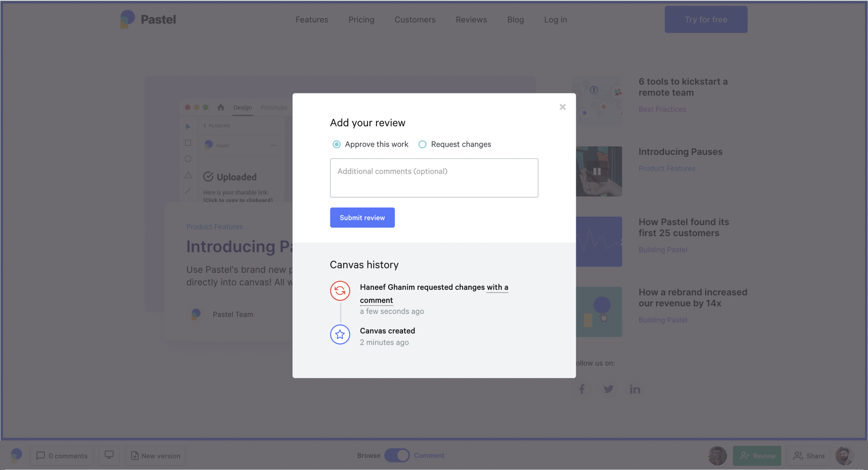The image size is (868, 470).
Task: Click the requested changes history icon
Action: [x=340, y=291]
